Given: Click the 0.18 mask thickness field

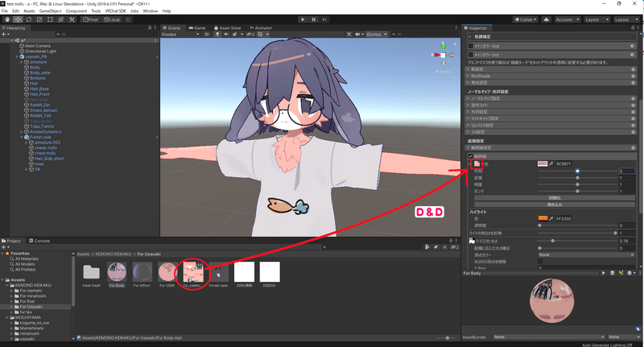Looking at the screenshot, I should coord(627,241).
